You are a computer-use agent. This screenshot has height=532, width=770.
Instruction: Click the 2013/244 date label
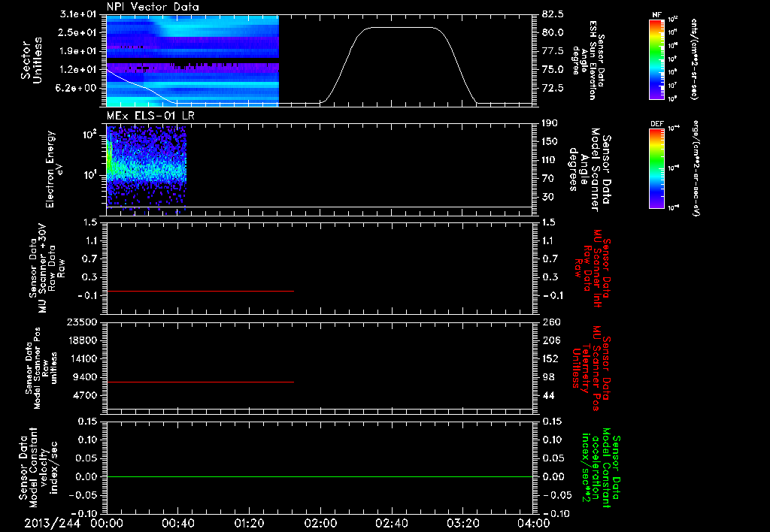tap(53, 523)
